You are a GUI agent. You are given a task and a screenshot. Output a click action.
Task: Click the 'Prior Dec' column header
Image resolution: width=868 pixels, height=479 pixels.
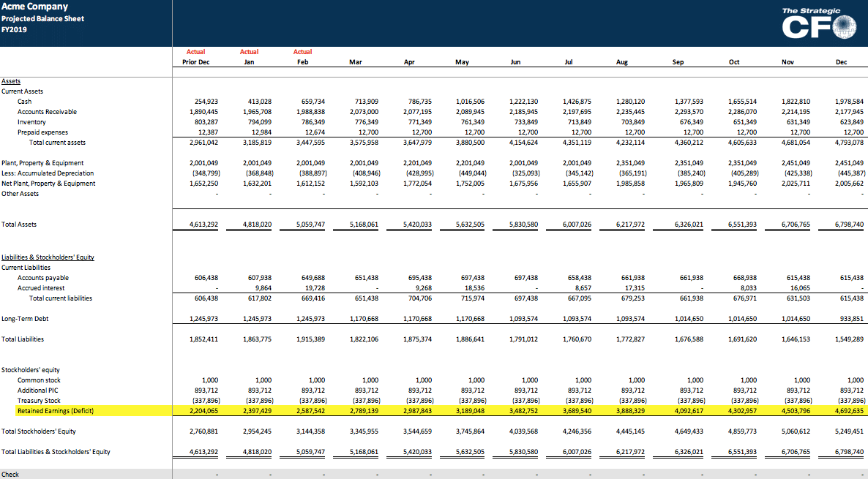pos(196,62)
